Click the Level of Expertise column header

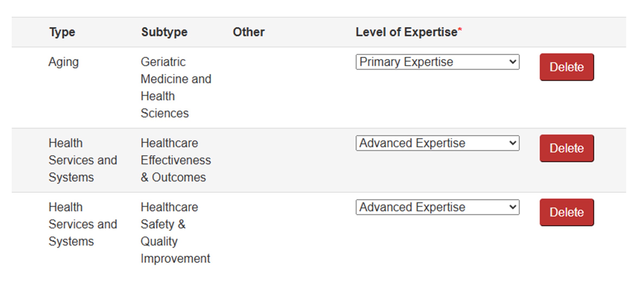point(406,32)
